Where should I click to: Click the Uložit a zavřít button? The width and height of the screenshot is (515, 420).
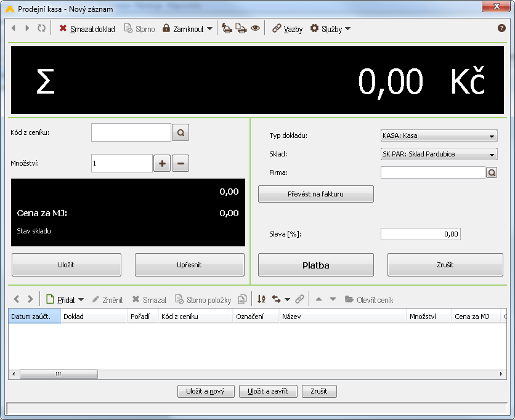[268, 391]
